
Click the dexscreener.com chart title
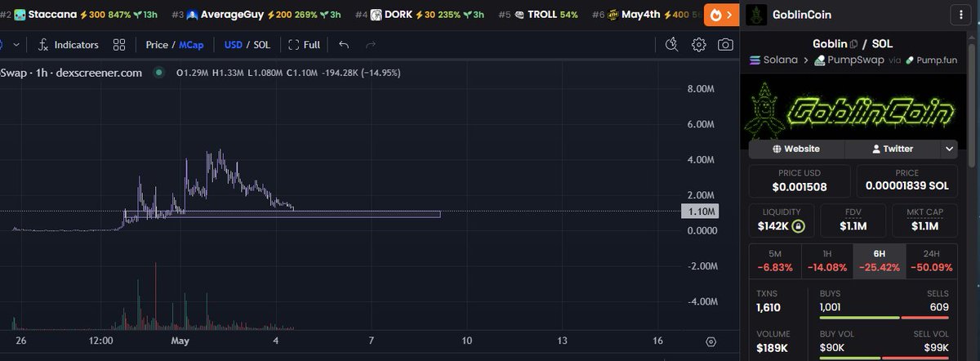(98, 73)
